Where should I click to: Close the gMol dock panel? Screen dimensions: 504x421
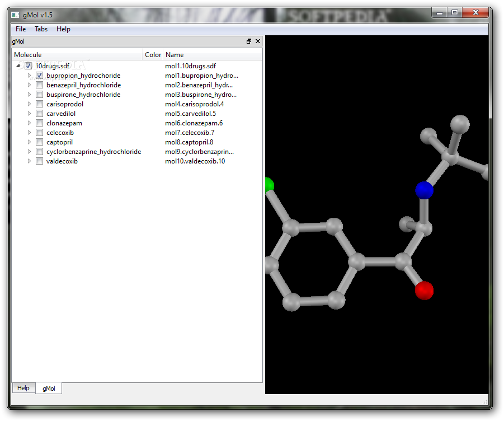tap(258, 41)
